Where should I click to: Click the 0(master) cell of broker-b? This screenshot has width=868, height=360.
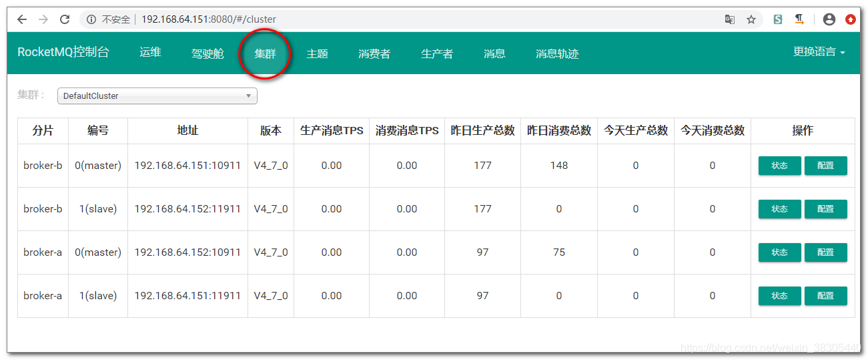98,166
